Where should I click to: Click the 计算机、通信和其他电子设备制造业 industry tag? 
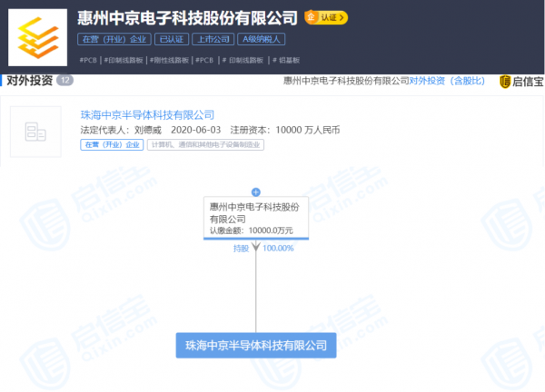click(x=205, y=145)
